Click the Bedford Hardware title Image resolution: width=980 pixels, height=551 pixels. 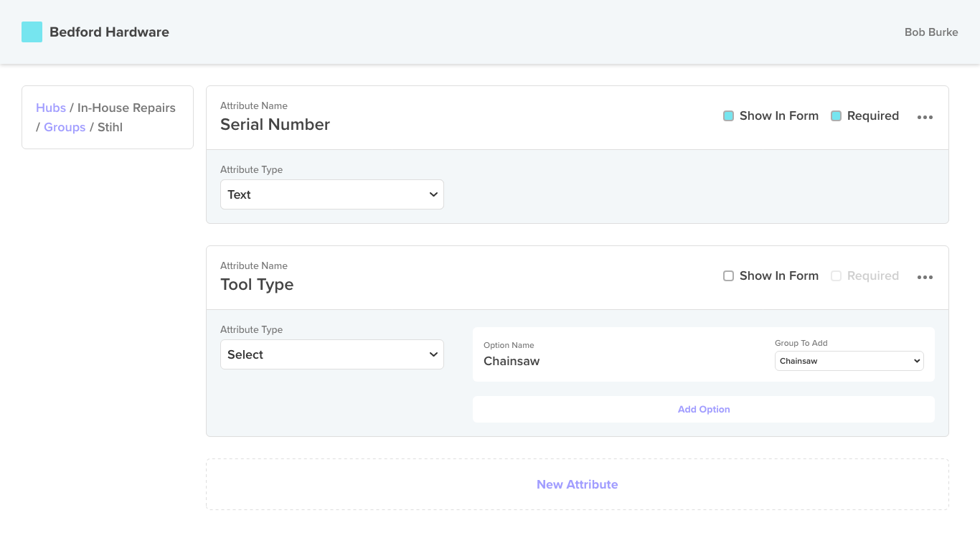coord(109,32)
